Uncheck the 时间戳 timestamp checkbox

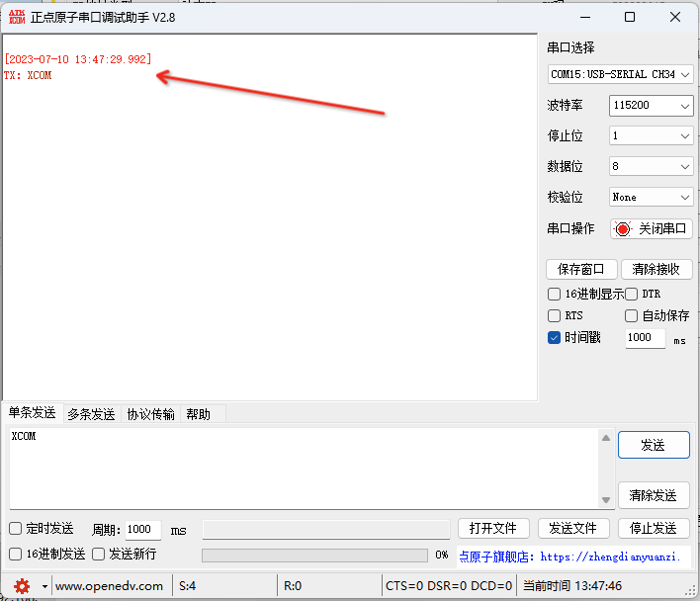pyautogui.click(x=554, y=338)
